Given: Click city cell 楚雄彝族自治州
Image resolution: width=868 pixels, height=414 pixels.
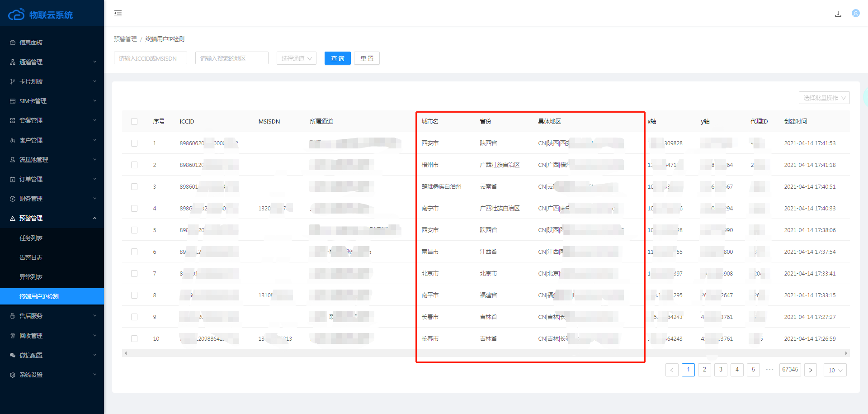Looking at the screenshot, I should 441,186.
